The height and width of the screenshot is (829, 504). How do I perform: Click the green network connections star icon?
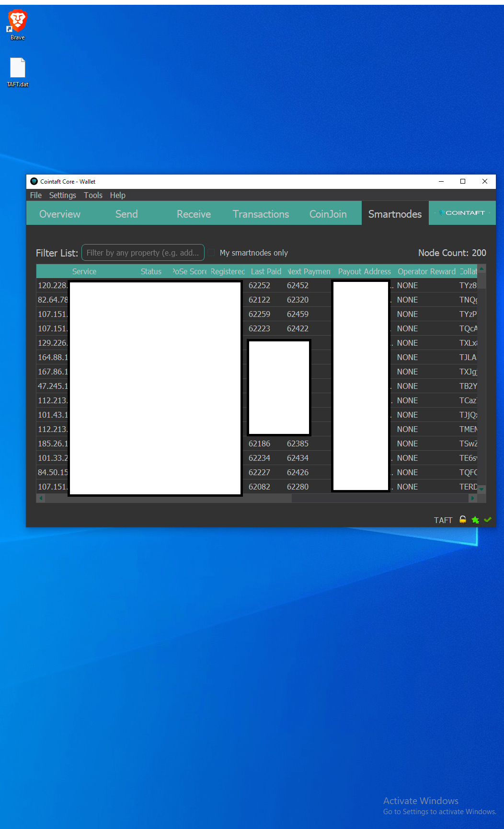pyautogui.click(x=475, y=520)
